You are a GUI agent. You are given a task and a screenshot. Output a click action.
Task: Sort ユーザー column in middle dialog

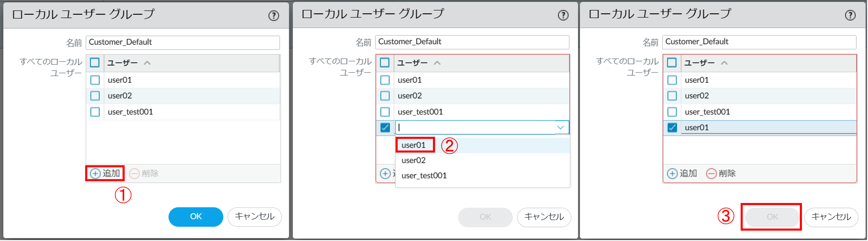pos(437,63)
